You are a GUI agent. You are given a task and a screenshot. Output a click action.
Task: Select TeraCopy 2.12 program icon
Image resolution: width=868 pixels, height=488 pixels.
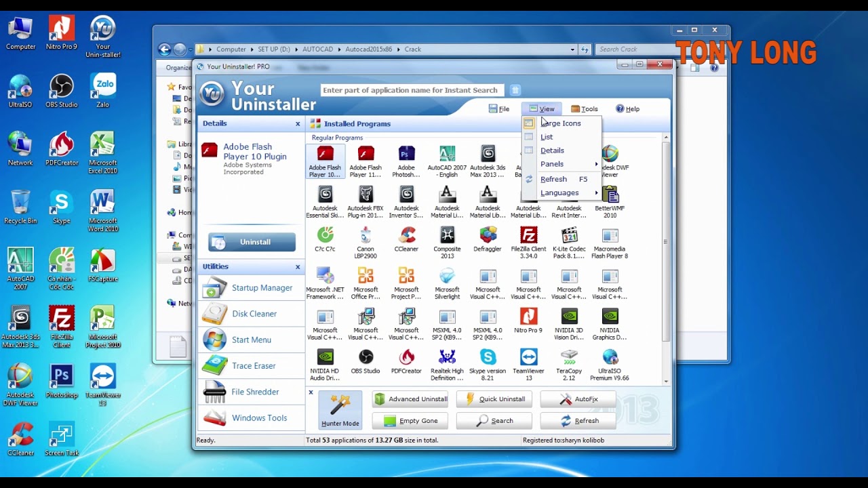click(x=569, y=365)
